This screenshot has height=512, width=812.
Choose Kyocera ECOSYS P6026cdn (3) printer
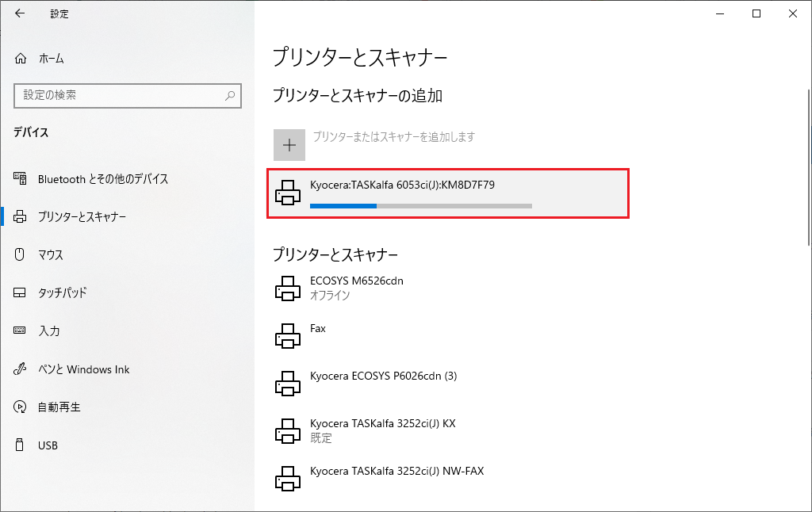pos(384,376)
